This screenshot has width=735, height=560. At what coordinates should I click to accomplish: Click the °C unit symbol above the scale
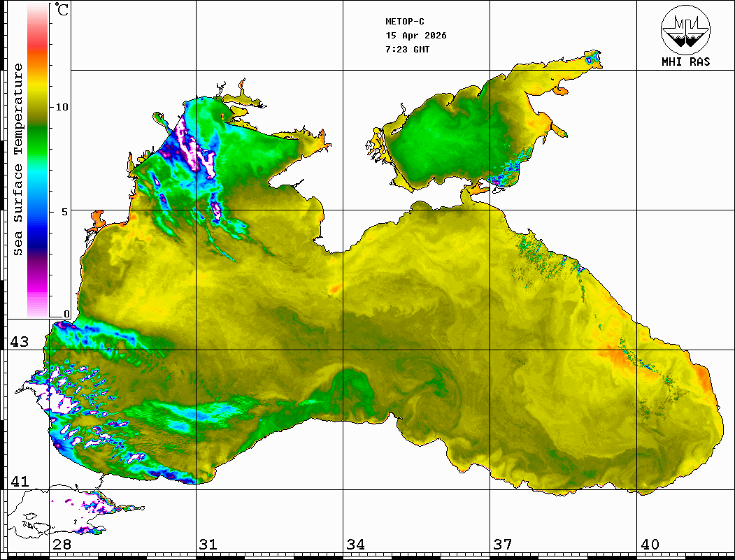pyautogui.click(x=63, y=10)
